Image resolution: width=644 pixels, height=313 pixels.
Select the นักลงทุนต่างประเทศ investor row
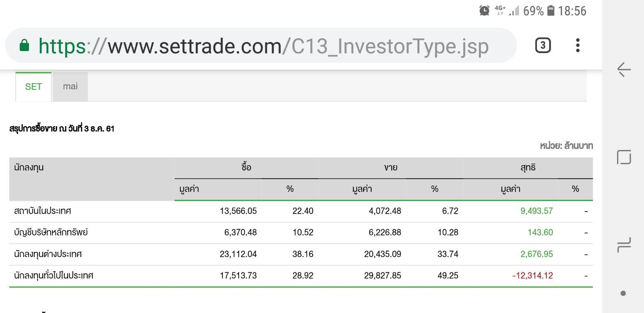48,254
